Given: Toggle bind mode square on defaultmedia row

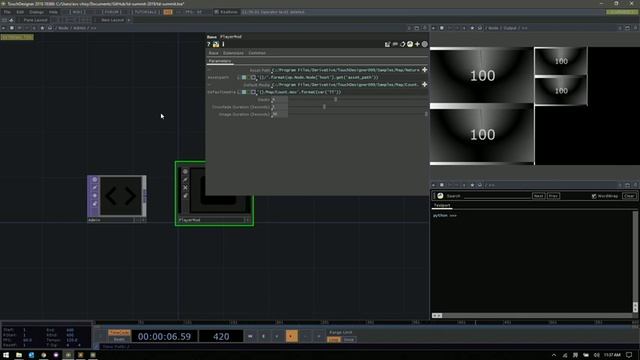Looking at the screenshot, I should click(253, 92).
